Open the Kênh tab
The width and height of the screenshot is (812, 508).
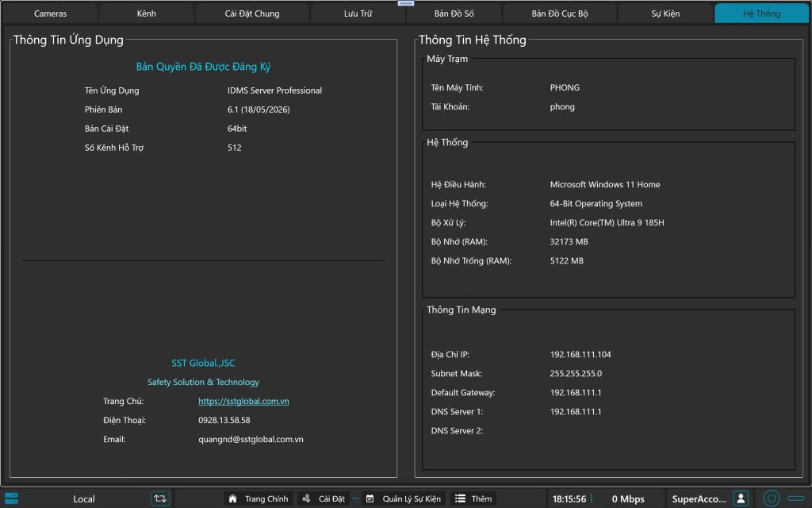[x=147, y=13]
